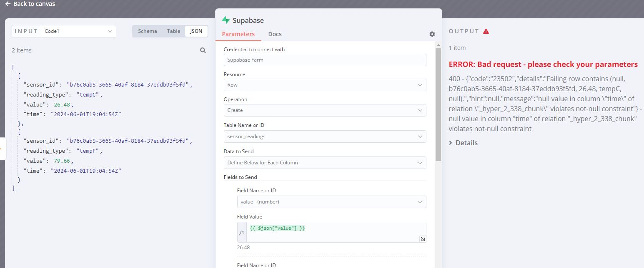Click the Supabase logo icon on the node
This screenshot has width=644, height=268.
[x=226, y=20]
